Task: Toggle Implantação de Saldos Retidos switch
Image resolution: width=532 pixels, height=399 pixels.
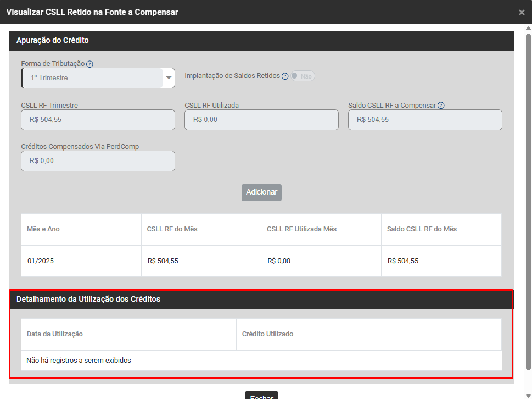Action: 303,76
